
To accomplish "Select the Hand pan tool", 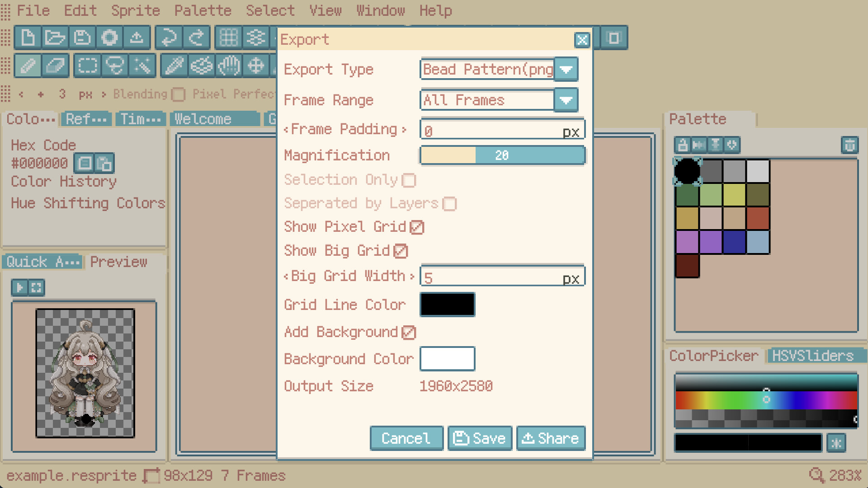I will point(229,66).
